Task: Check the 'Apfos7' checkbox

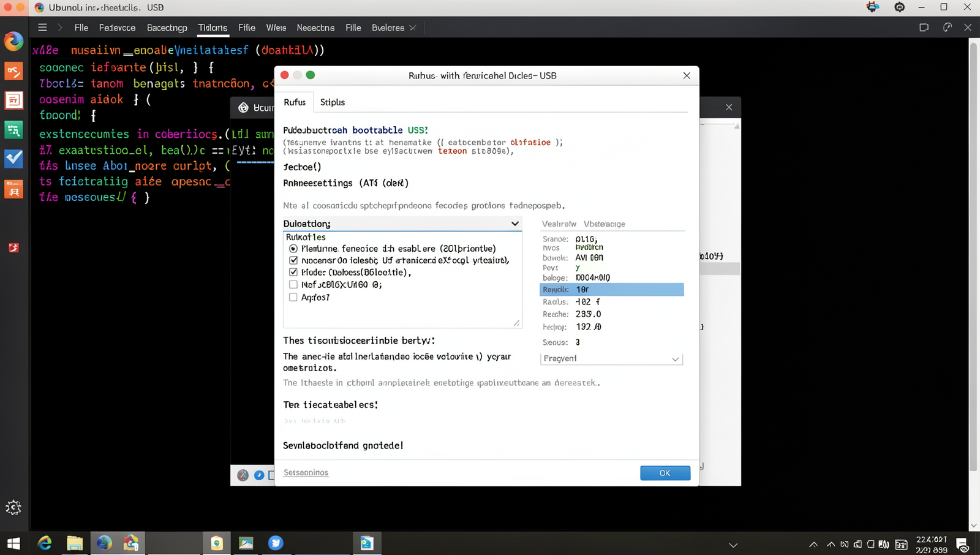Action: click(x=293, y=297)
